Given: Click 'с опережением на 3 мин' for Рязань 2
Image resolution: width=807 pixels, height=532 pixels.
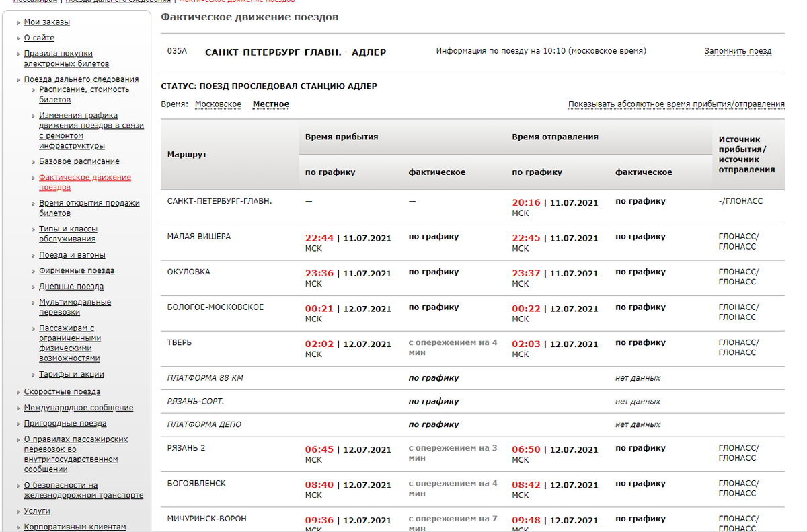Looking at the screenshot, I should coord(453,453).
